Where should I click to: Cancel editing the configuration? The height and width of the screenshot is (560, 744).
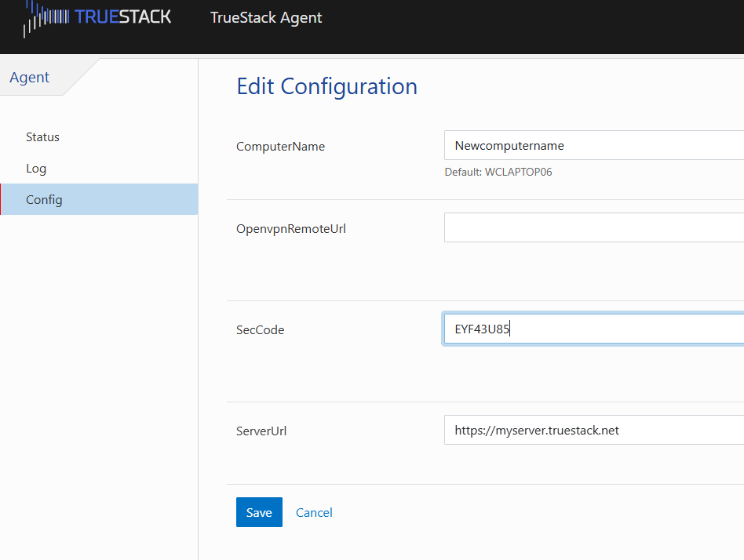pos(314,513)
